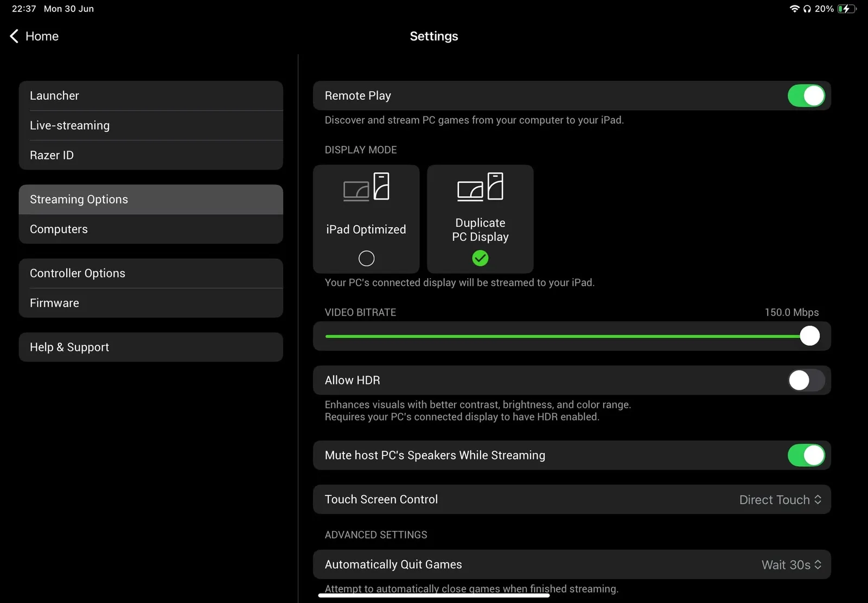Expand the Automatically Quit Games Wait 30s dropdown
This screenshot has width=868, height=603.
[x=791, y=564]
